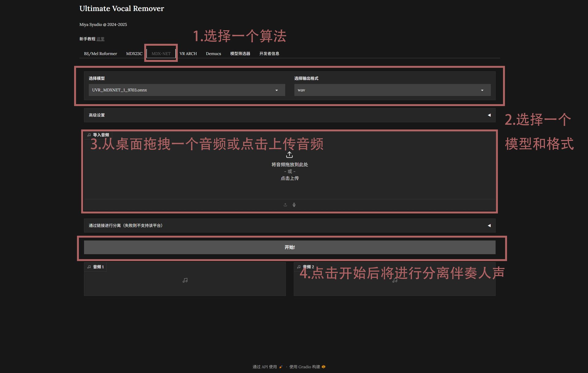Switch to the BS/Mel Roformer tab

coord(100,54)
